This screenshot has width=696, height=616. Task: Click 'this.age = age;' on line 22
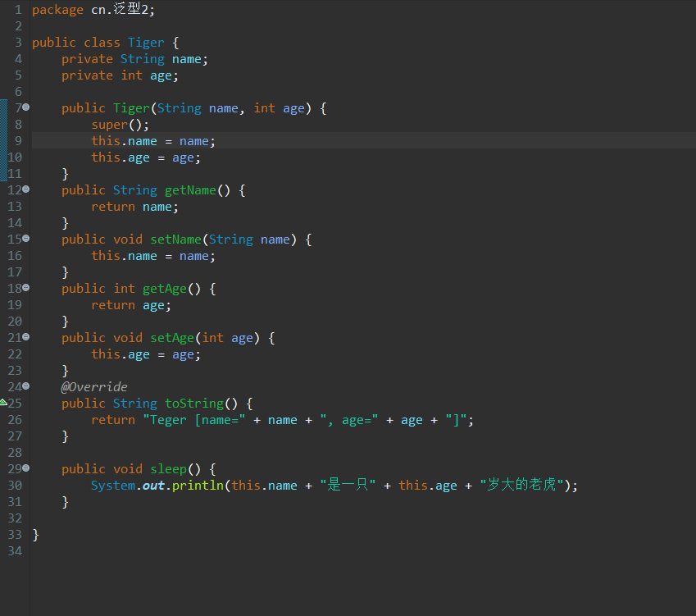146,355
